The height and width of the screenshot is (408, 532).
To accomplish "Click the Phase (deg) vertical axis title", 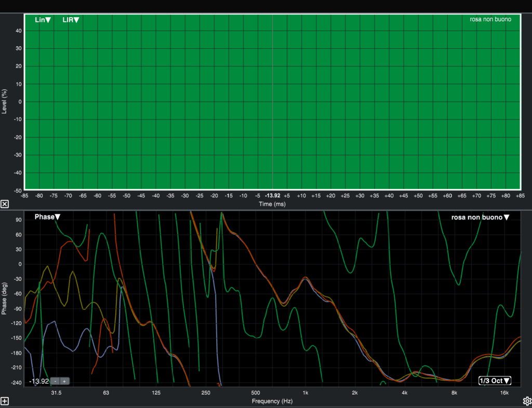I will click(5, 297).
